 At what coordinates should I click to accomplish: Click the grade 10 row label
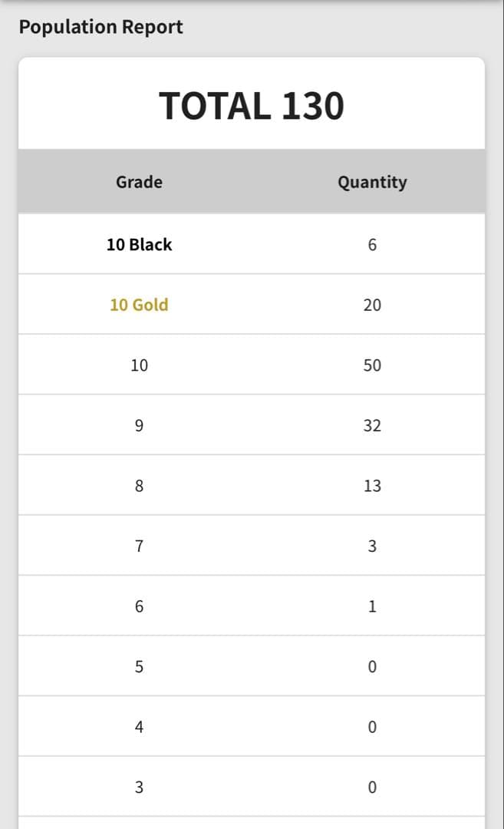[x=139, y=365]
